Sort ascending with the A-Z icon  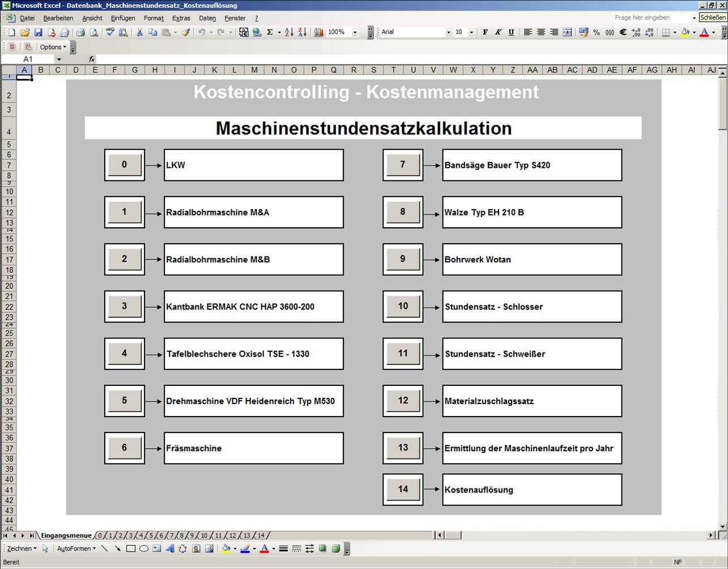289,32
